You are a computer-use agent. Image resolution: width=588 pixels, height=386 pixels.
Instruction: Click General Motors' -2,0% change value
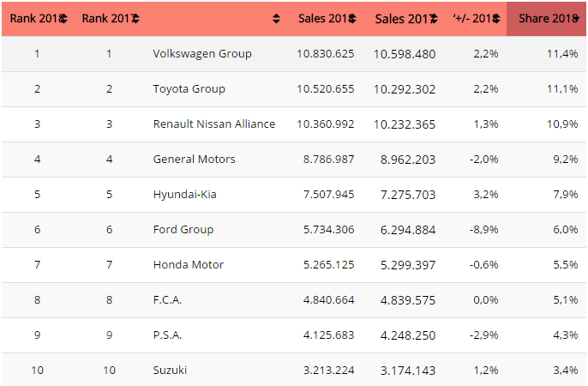[x=483, y=160]
